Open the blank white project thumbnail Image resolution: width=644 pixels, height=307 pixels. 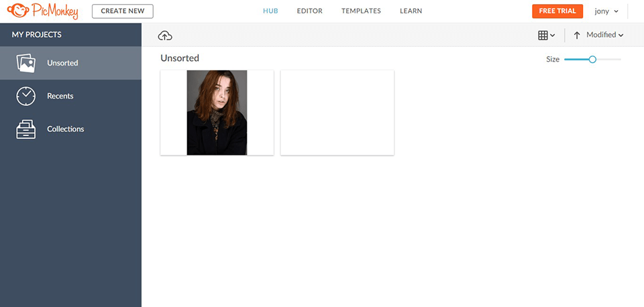337,113
